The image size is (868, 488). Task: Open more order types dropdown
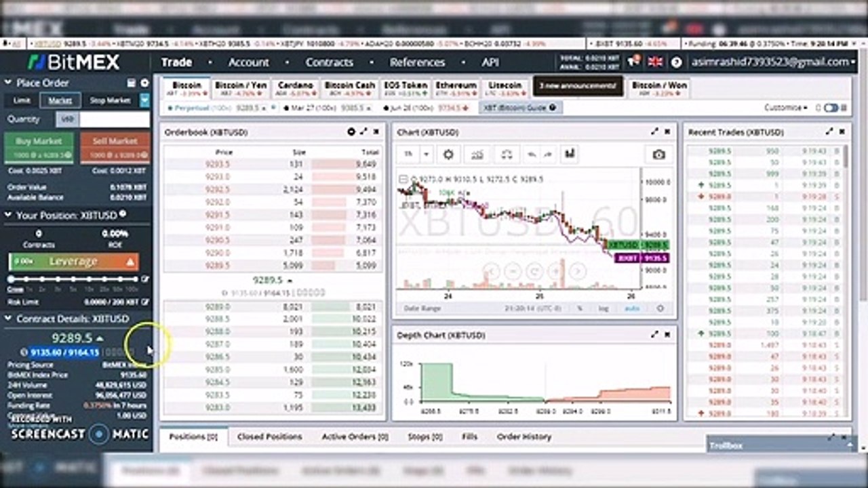144,100
